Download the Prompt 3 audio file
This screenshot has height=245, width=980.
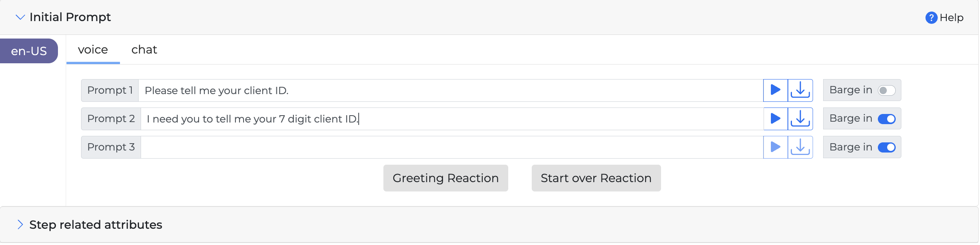coord(800,147)
